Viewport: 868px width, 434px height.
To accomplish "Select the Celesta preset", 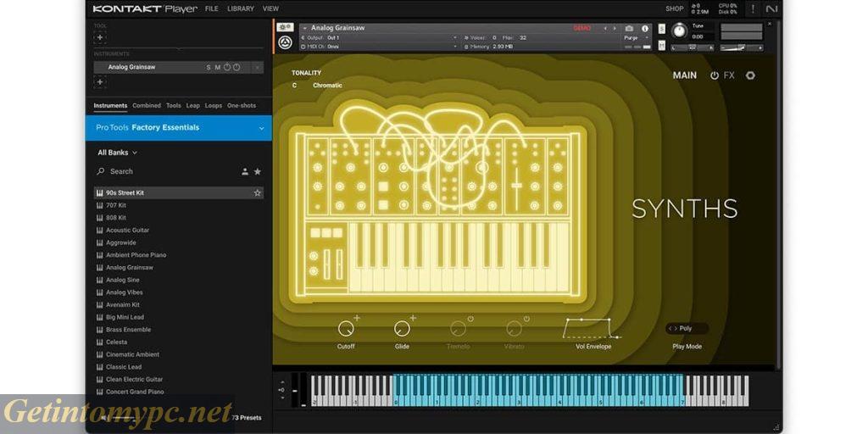I will click(179, 342).
